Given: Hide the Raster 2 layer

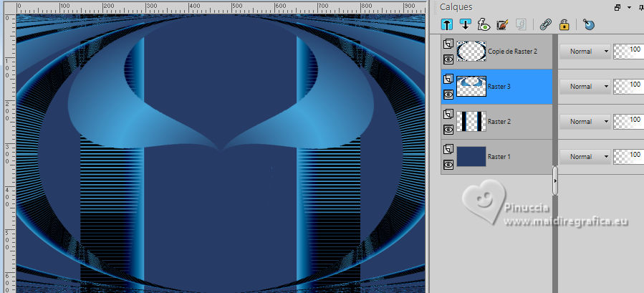Looking at the screenshot, I should point(448,130).
